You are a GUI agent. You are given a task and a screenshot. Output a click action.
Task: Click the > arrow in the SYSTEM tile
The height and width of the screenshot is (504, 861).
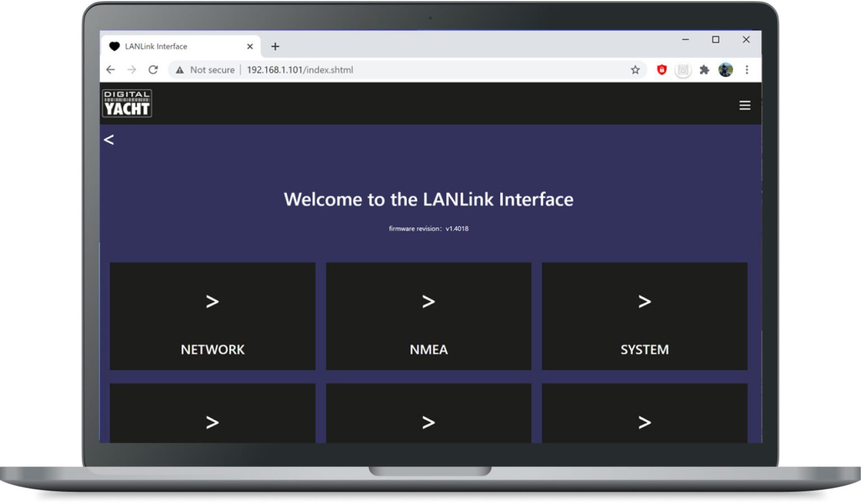tap(645, 302)
